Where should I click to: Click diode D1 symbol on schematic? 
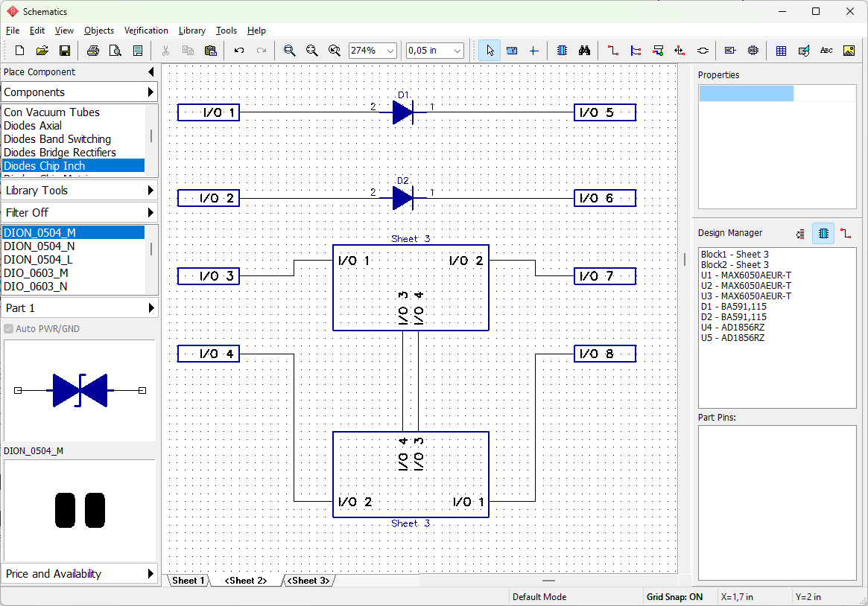[x=402, y=112]
